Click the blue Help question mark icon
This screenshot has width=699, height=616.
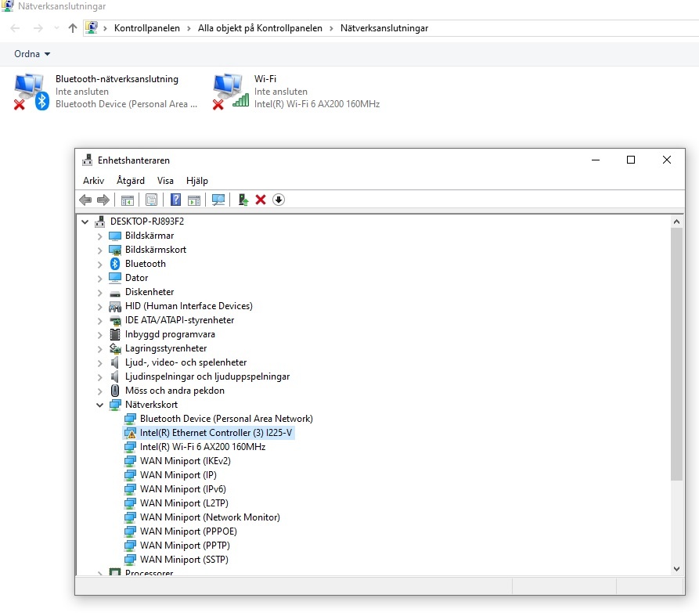175,200
